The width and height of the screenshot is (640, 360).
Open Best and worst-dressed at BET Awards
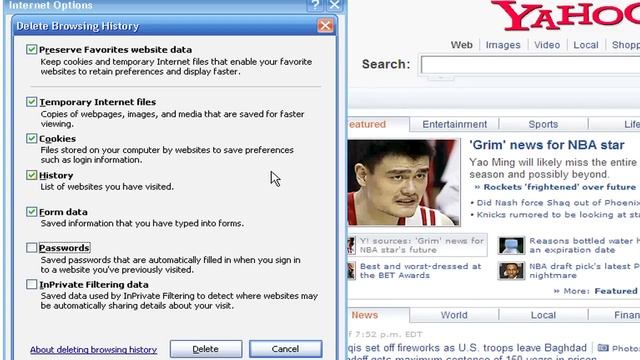pos(420,271)
